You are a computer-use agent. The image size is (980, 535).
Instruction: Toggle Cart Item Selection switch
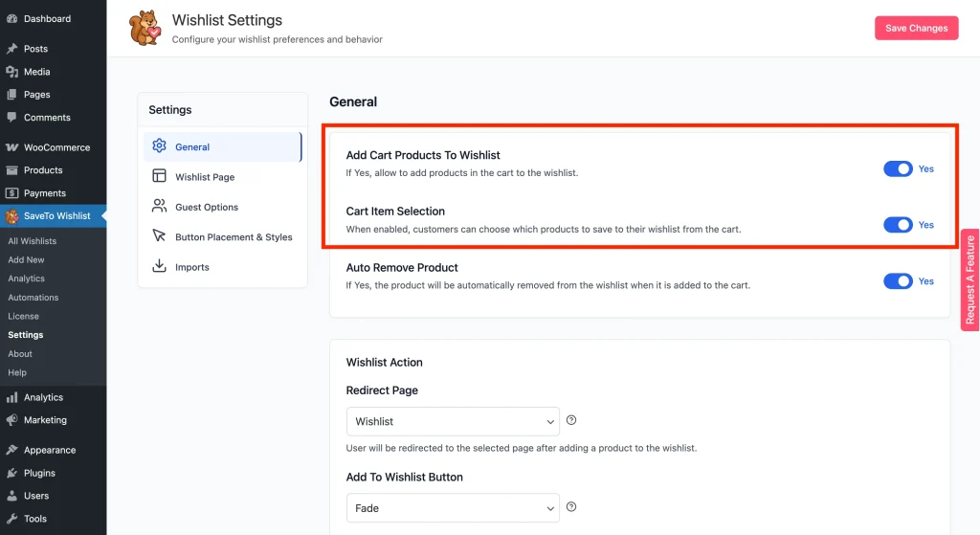(898, 225)
